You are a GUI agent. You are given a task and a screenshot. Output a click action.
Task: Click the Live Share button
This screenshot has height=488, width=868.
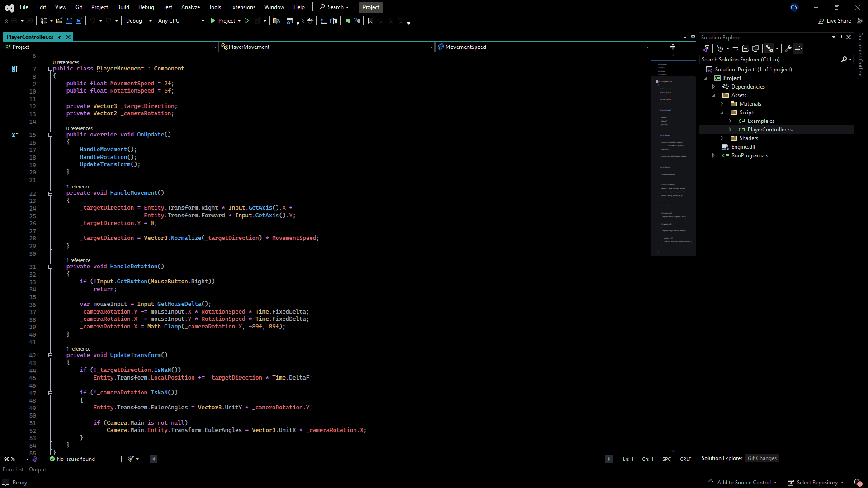[834, 21]
